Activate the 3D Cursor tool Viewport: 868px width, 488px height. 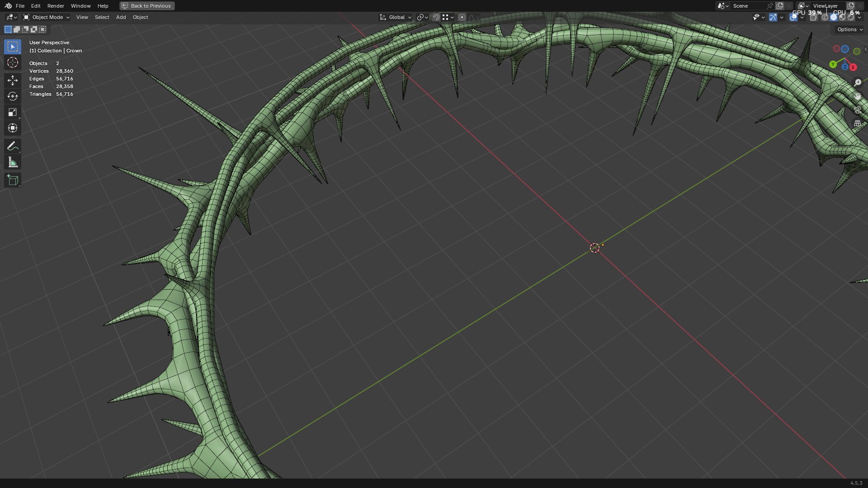pyautogui.click(x=13, y=62)
